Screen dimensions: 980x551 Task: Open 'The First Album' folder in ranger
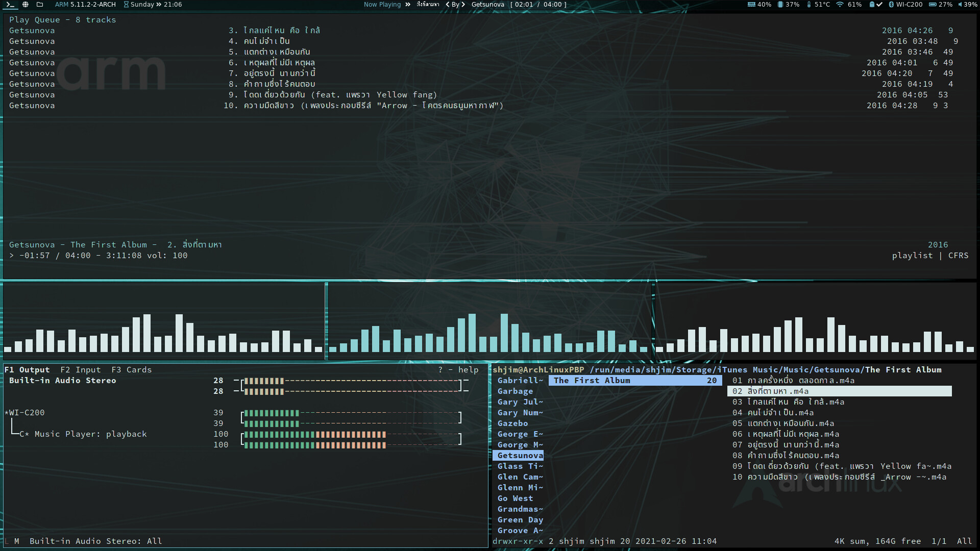pos(635,381)
